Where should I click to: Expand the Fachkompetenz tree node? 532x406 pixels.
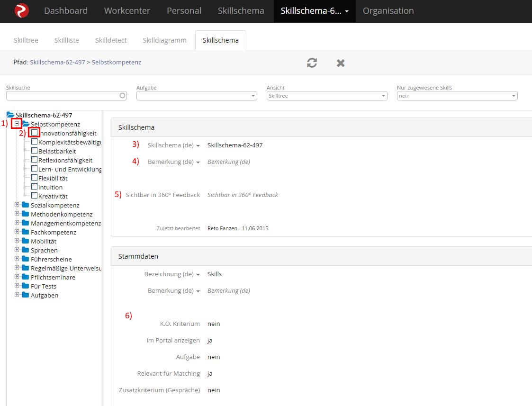coord(17,232)
